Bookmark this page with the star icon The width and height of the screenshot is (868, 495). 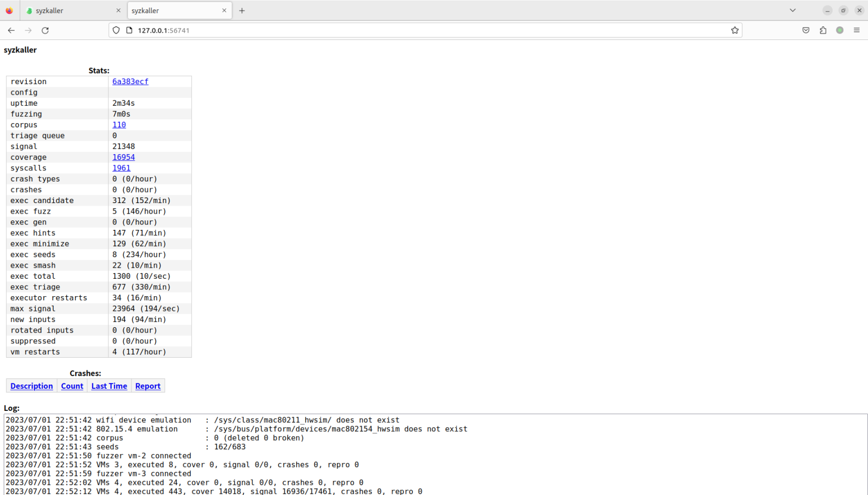(735, 31)
